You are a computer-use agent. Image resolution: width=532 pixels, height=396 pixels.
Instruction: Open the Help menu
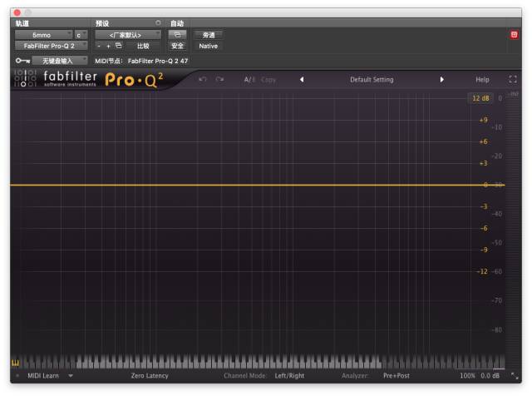coord(482,80)
